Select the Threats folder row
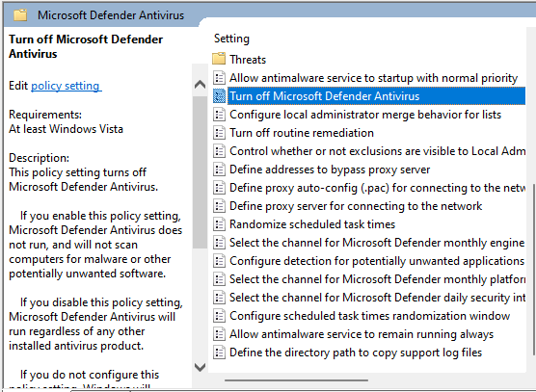This screenshot has height=392, width=536. 248,60
